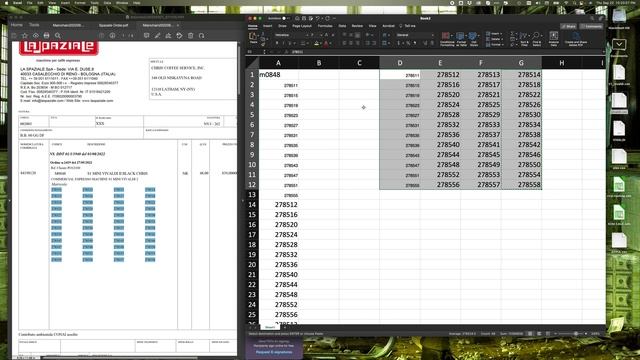Switch to Spaziale Order.pdf tab

(113, 25)
